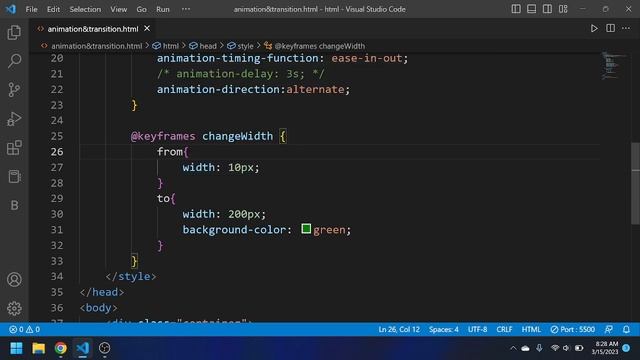Split the editor to the right

(610, 28)
